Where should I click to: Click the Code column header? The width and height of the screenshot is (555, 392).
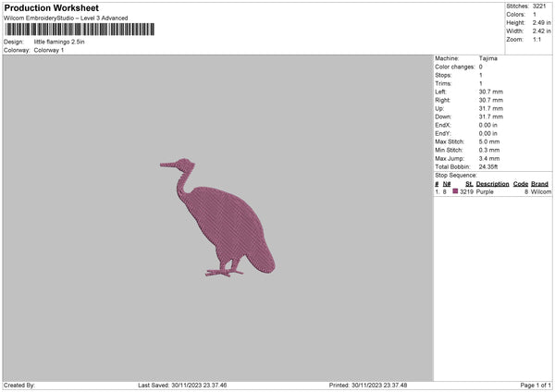click(520, 183)
